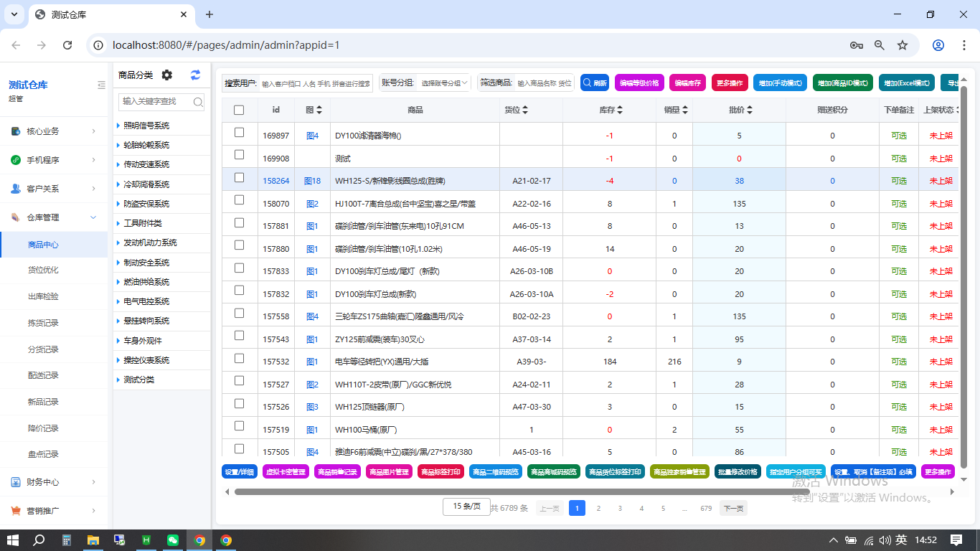The image size is (980, 551).
Task: Open the 15 条/页 page size dropdown
Action: pyautogui.click(x=466, y=507)
